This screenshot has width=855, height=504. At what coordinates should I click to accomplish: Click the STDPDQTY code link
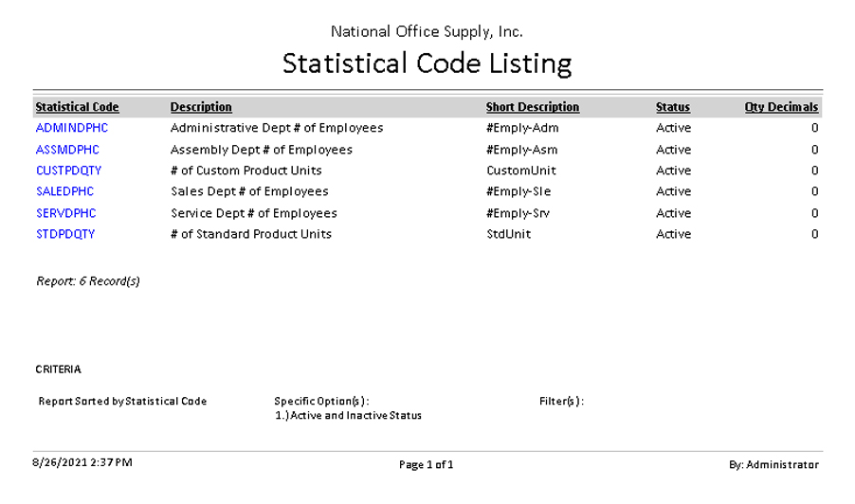tap(65, 234)
